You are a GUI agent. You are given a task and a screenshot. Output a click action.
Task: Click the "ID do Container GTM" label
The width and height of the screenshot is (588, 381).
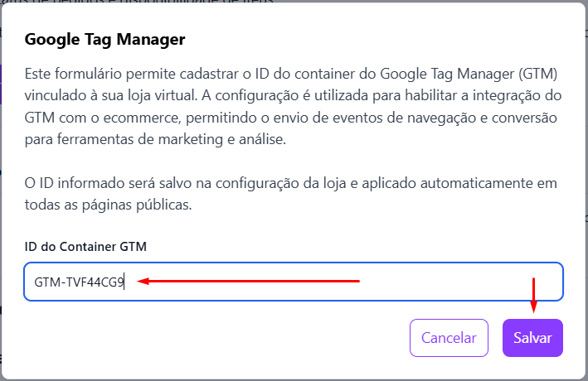pyautogui.click(x=85, y=246)
